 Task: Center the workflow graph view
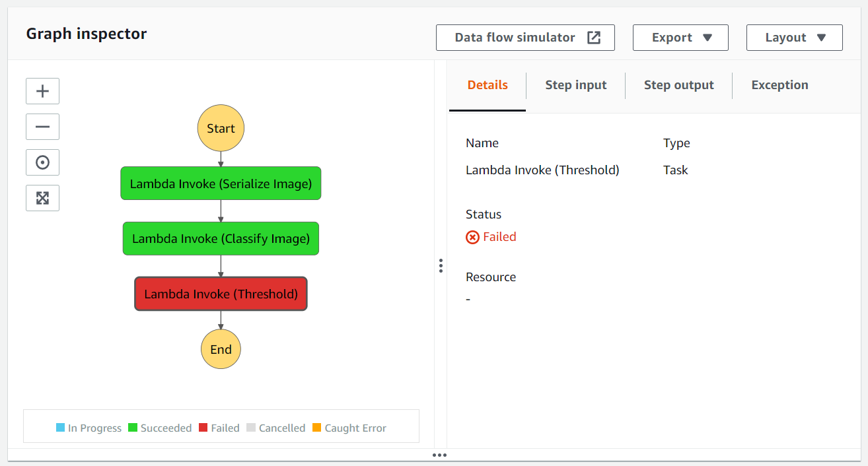[x=42, y=162]
